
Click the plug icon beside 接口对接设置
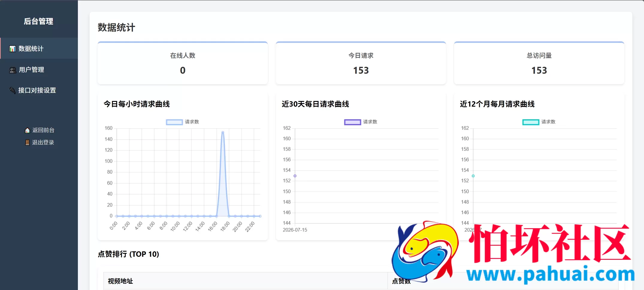click(x=12, y=90)
